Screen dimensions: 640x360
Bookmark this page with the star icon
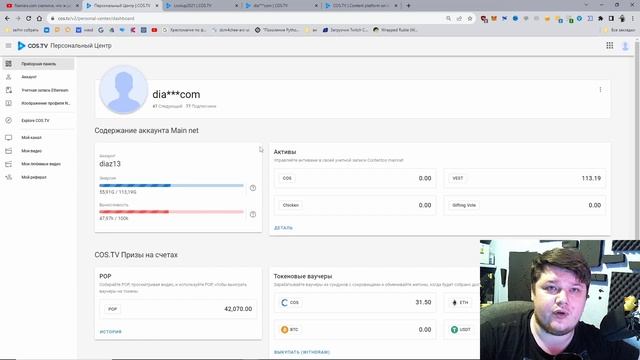(x=470, y=18)
